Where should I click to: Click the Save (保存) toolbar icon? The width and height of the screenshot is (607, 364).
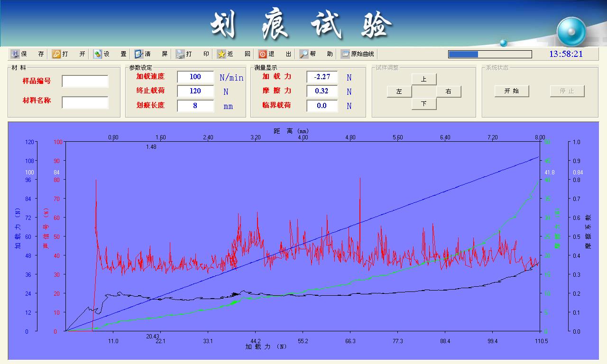pyautogui.click(x=15, y=54)
